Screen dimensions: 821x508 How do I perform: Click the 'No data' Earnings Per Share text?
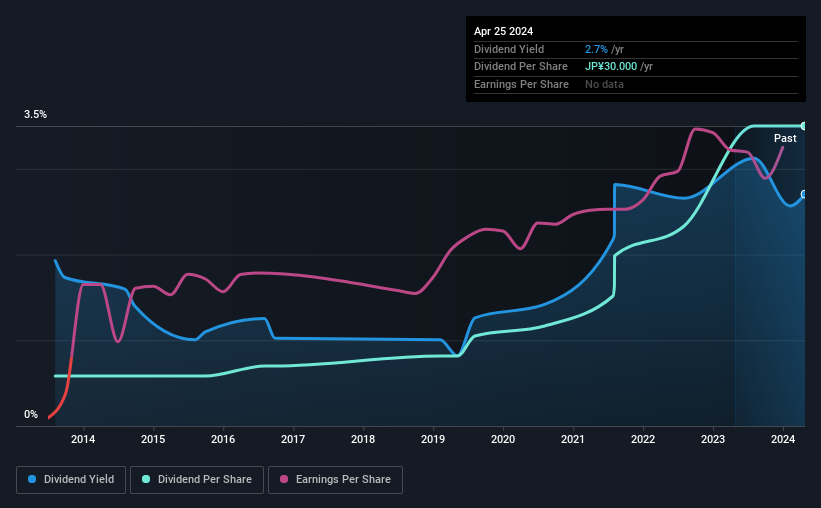pos(604,84)
